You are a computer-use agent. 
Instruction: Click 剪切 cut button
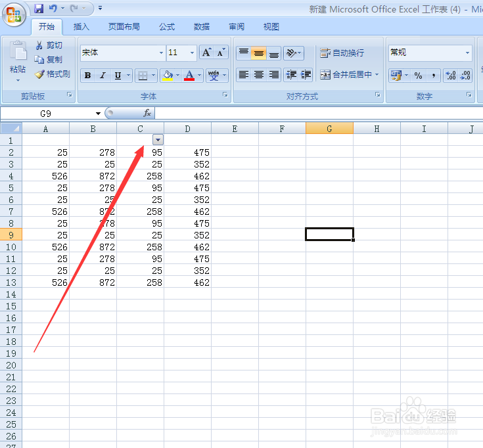click(49, 45)
